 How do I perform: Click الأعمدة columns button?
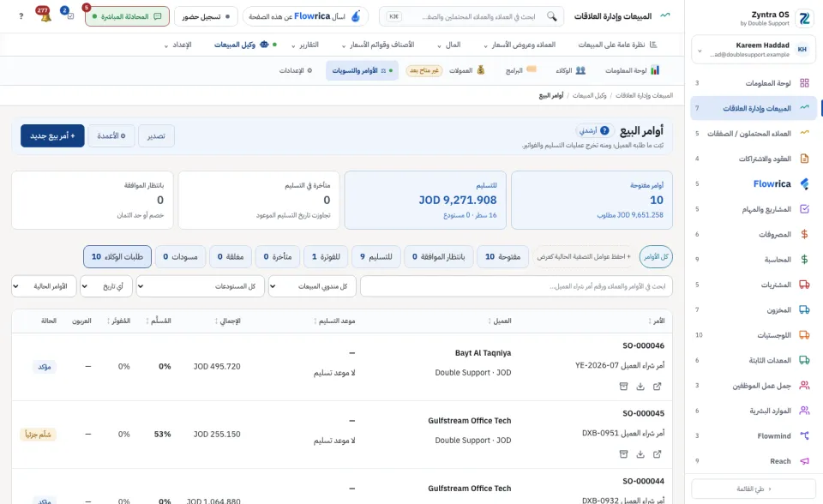(x=111, y=136)
